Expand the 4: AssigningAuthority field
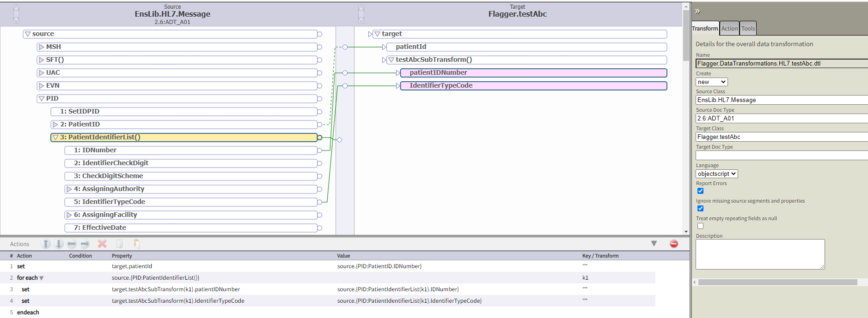The width and height of the screenshot is (868, 318). (69, 189)
